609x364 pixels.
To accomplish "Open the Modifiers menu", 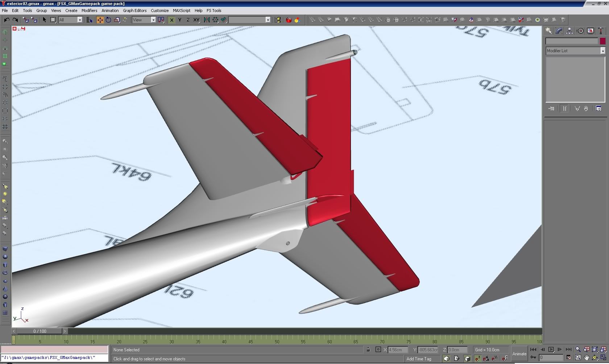I will (x=89, y=11).
